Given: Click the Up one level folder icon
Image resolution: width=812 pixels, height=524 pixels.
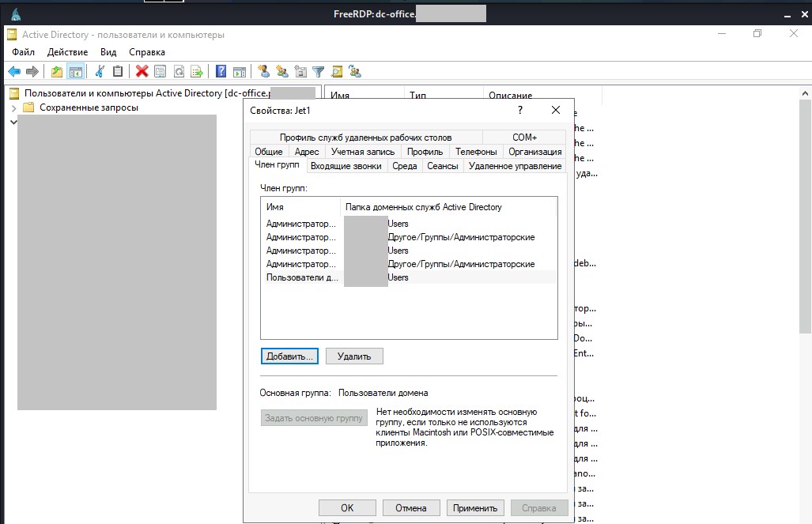Looking at the screenshot, I should pos(57,71).
